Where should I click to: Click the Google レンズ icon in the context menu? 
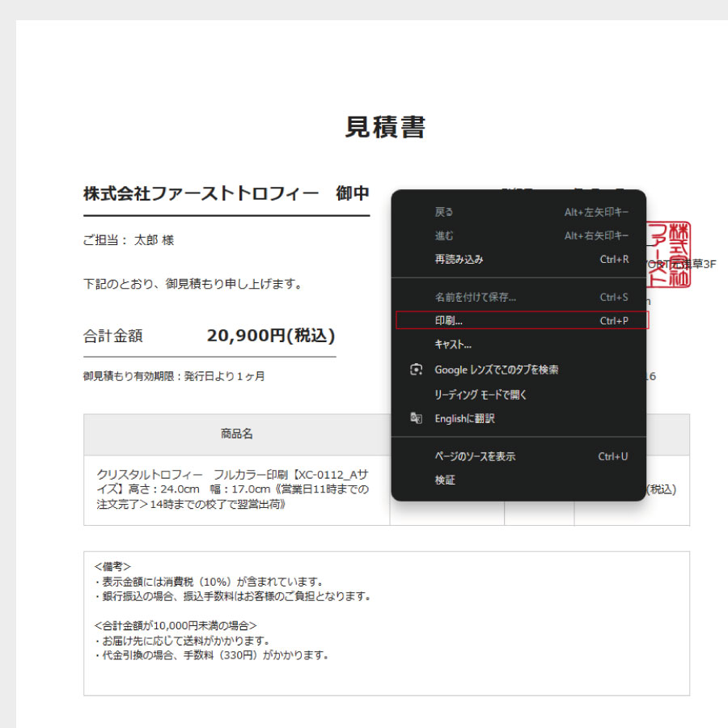pyautogui.click(x=417, y=369)
